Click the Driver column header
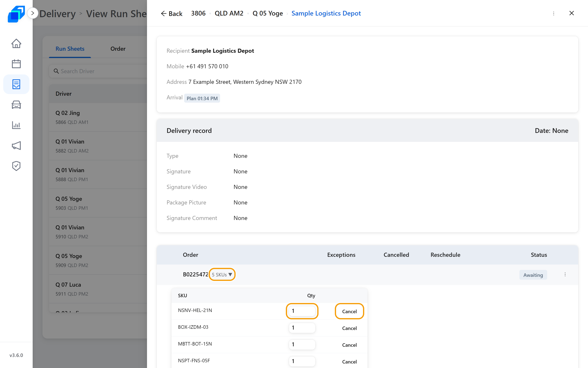Image resolution: width=588 pixels, height=368 pixels. (63, 94)
